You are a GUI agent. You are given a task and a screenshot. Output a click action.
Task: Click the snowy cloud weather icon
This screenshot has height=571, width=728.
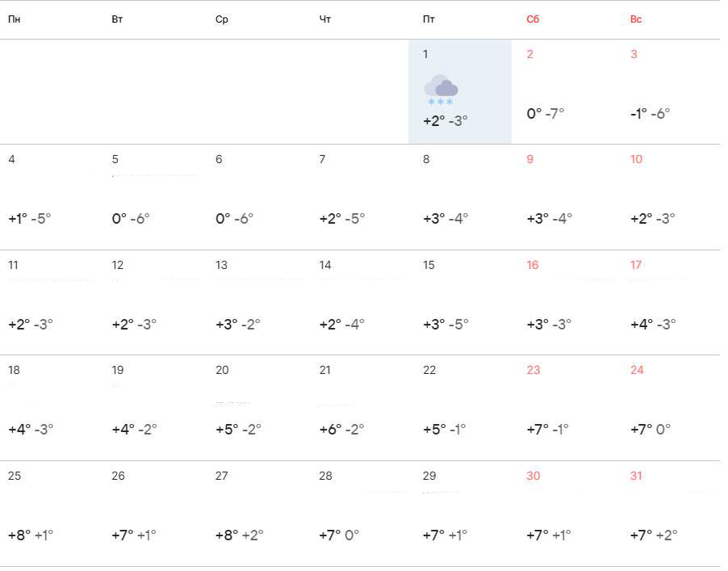click(x=441, y=88)
